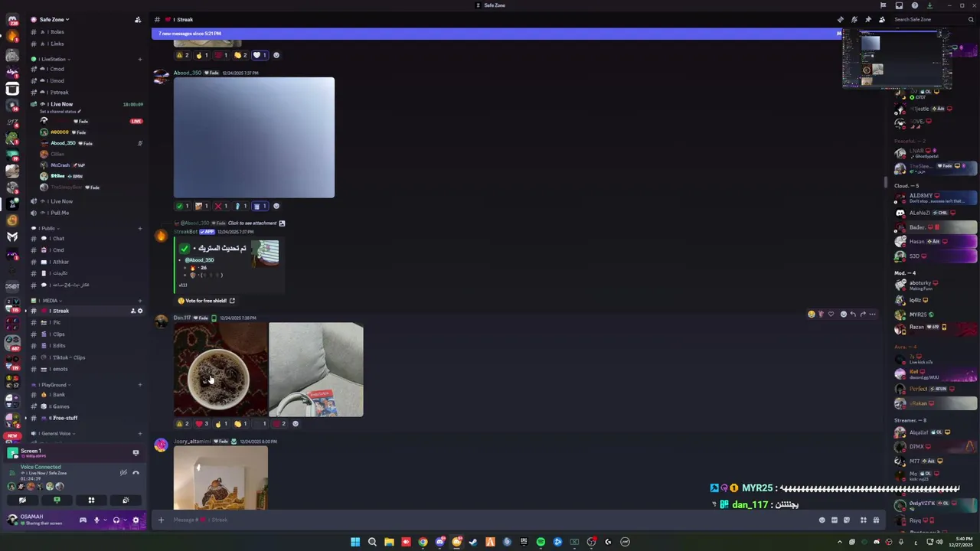This screenshot has width=980, height=551.
Task: Click create channel plus next to MEDIA
Action: tap(140, 301)
